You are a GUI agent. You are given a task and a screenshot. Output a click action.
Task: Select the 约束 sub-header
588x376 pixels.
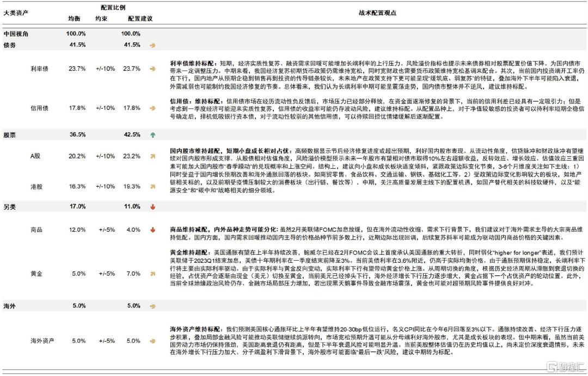click(x=101, y=19)
